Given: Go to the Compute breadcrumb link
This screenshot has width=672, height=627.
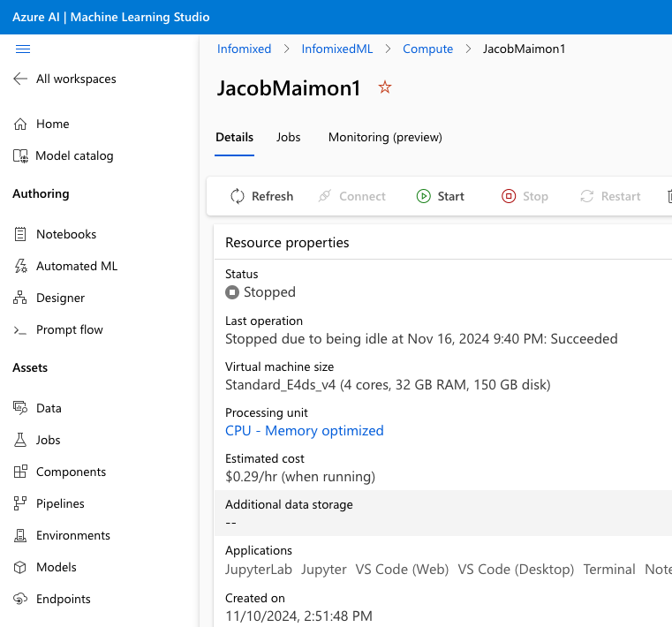Looking at the screenshot, I should [x=427, y=49].
